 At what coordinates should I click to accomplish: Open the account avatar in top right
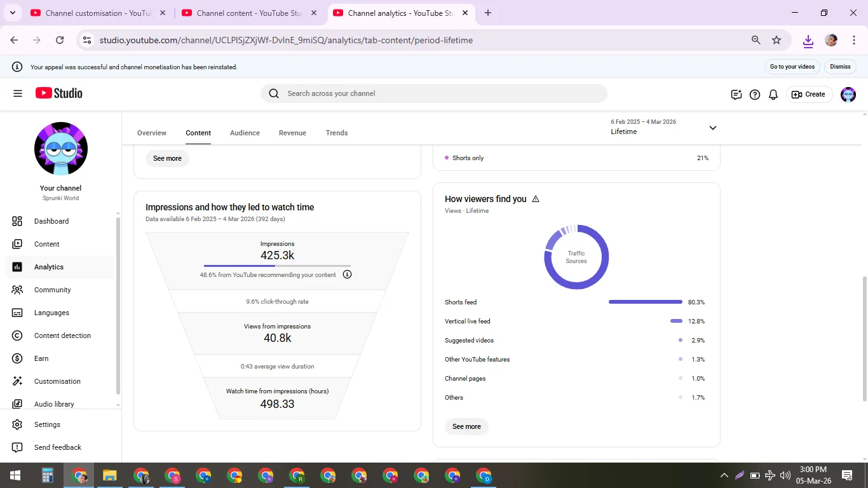click(x=848, y=95)
